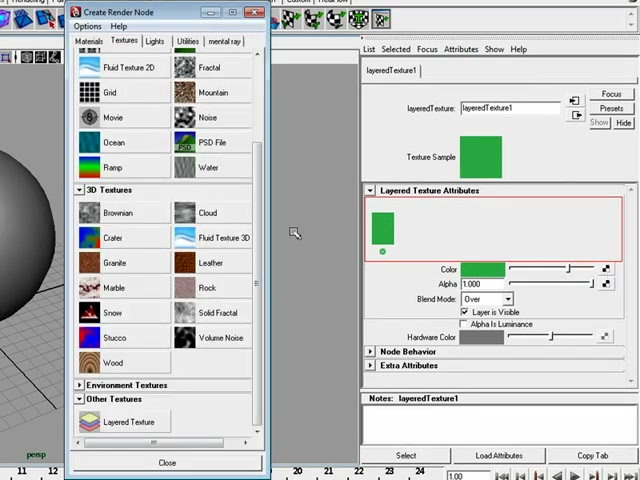The image size is (640, 480).
Task: Open the green Color swatch picker
Action: (482, 269)
